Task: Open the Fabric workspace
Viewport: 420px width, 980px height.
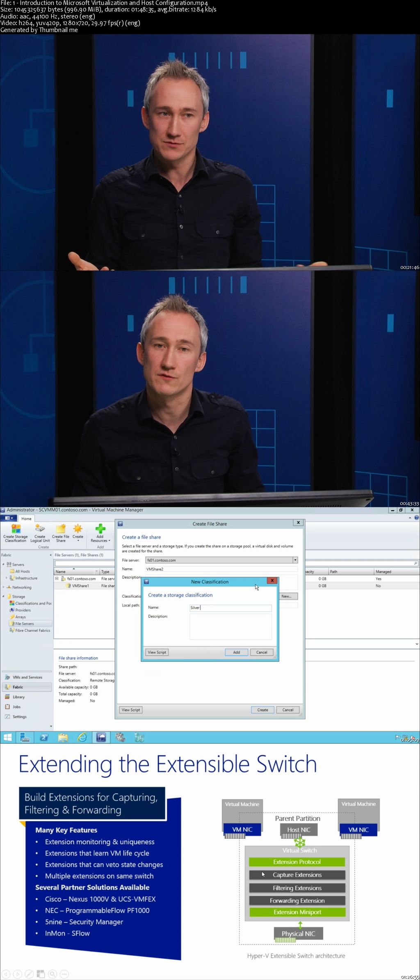Action: click(x=27, y=687)
